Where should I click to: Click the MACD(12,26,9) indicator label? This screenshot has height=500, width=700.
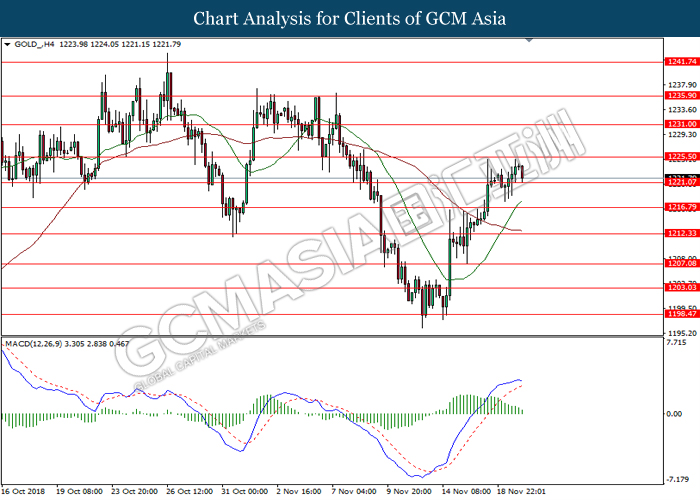[33, 344]
